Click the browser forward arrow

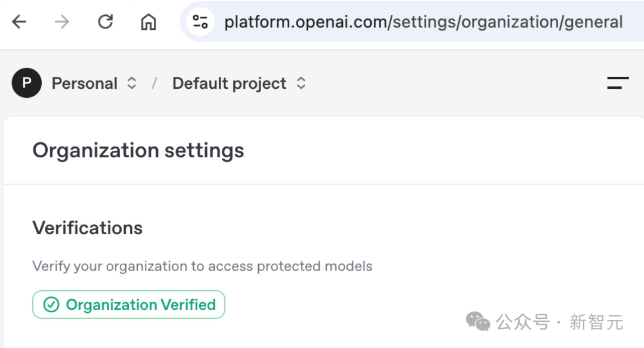pyautogui.click(x=61, y=23)
